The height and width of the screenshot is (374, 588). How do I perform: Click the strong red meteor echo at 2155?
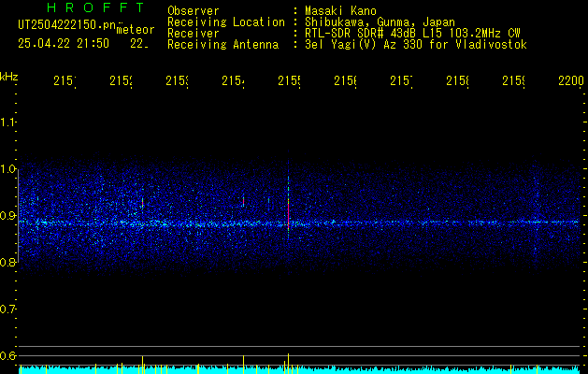[288, 214]
